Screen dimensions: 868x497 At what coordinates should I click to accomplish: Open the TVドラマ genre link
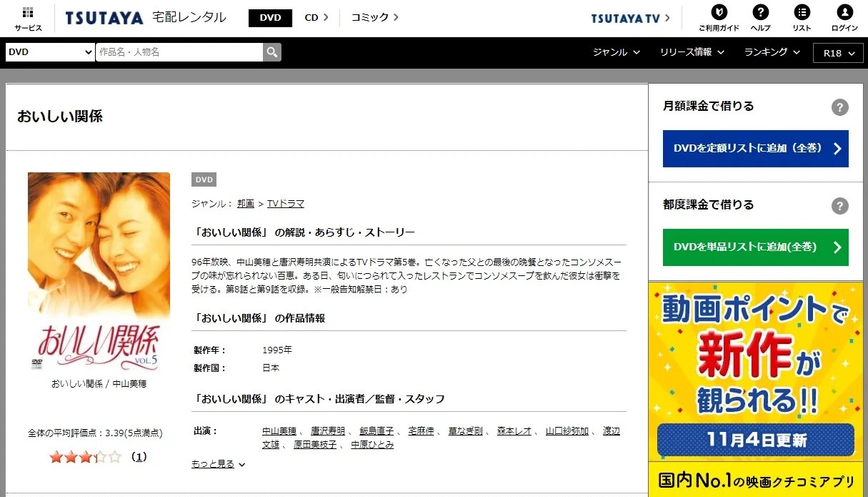[x=286, y=204]
